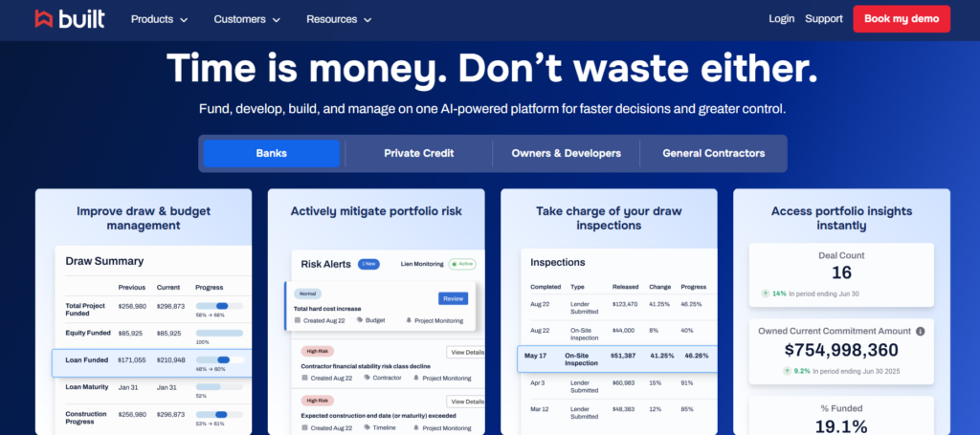Click calendar icon in Total hard cost increase alert
Screen dimensions: 980x435
tap(298, 321)
